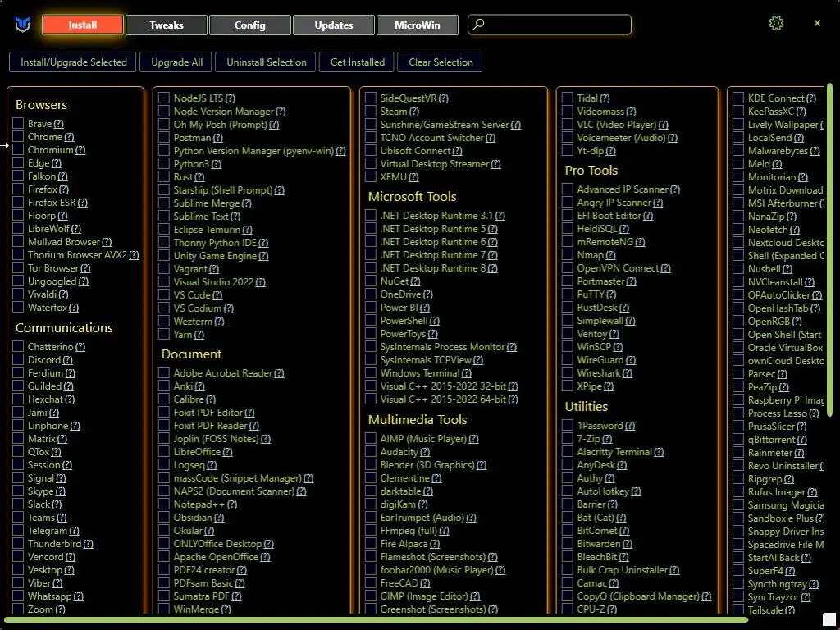Enable the Visual Studio 2022 checkbox
The image size is (840, 630).
(164, 282)
